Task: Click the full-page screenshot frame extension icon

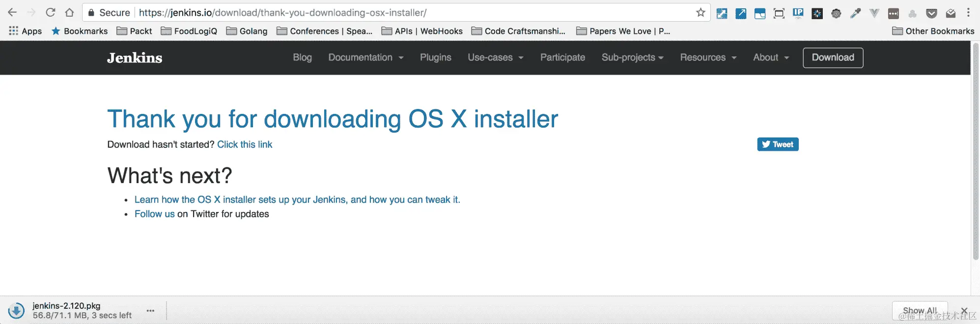Action: [779, 13]
